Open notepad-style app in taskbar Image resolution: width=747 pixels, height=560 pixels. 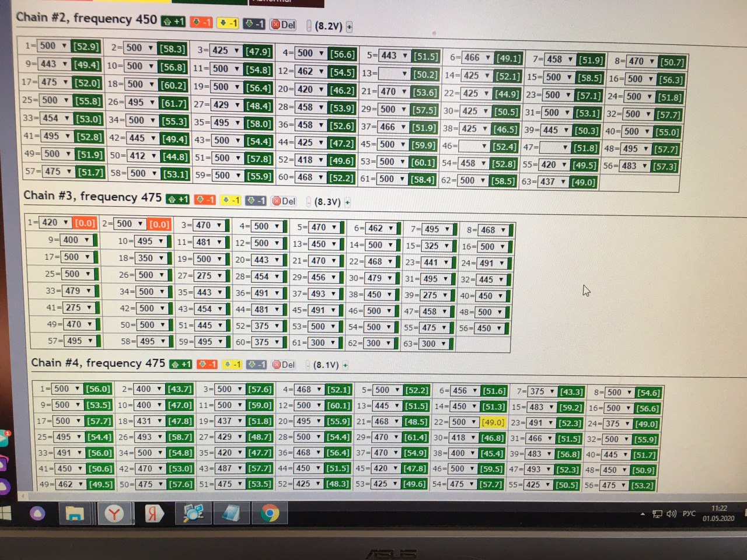pos(232,514)
